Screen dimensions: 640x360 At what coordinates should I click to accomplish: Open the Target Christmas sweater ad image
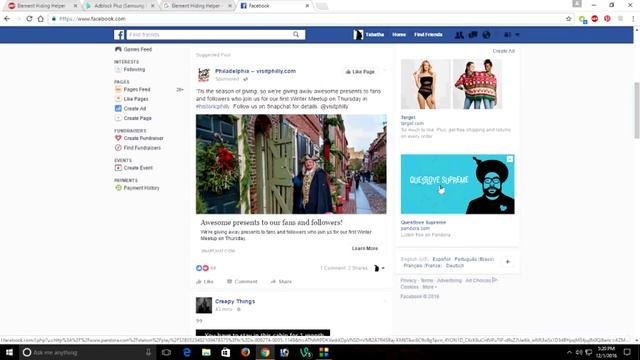tap(478, 84)
